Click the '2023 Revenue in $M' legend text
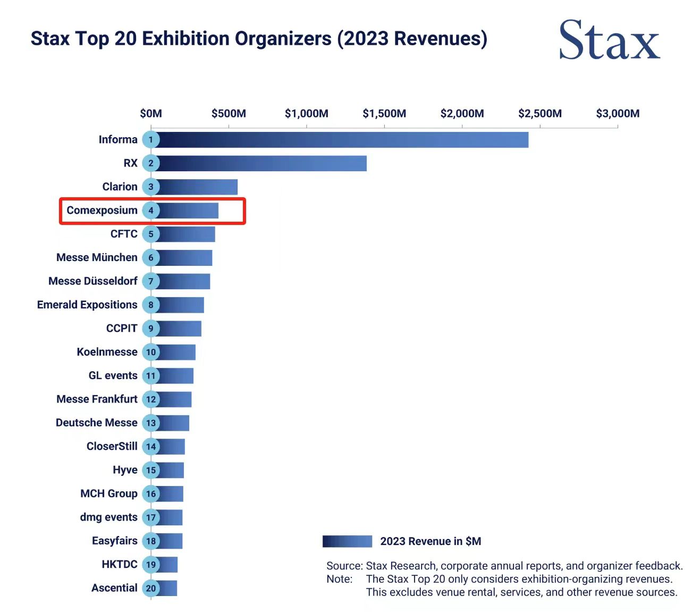Viewport: 700px width, 612px height. click(431, 541)
